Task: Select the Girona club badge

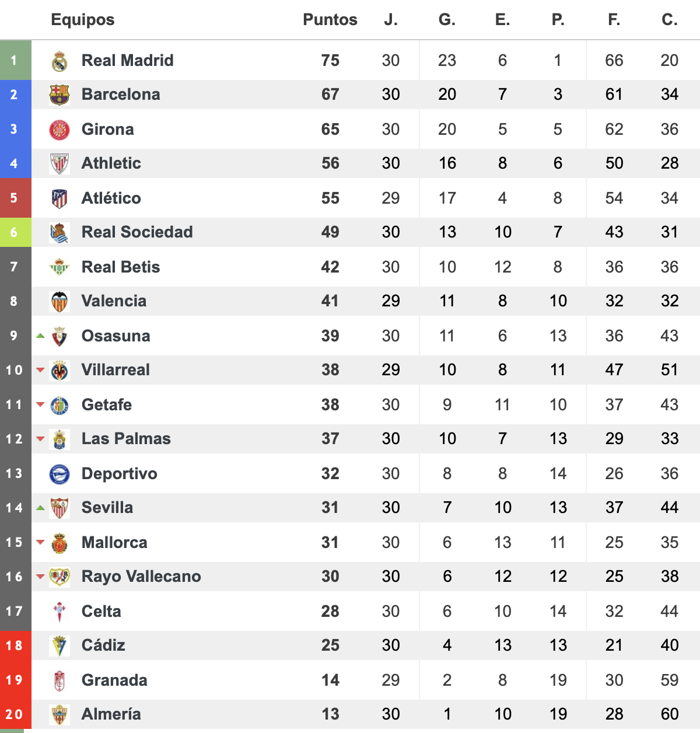Action: (x=60, y=130)
